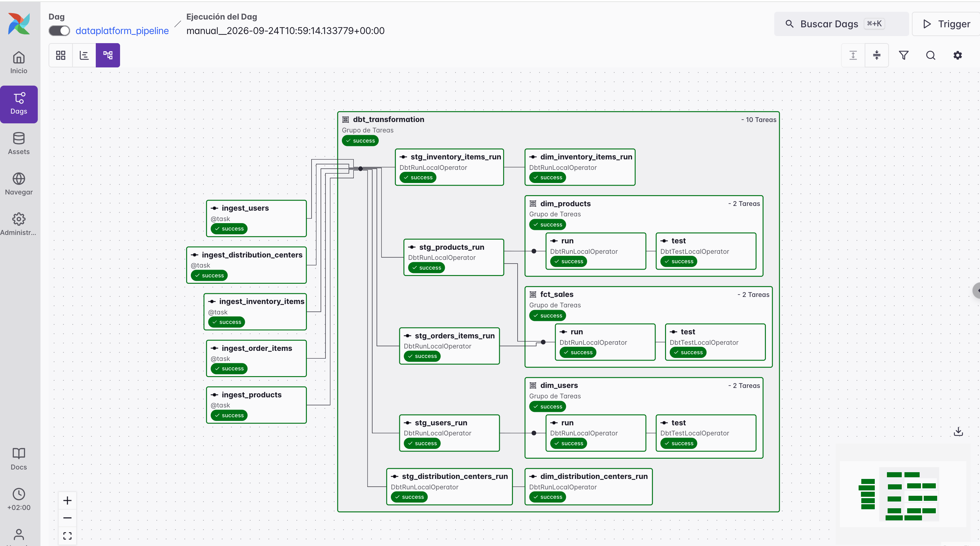The width and height of the screenshot is (980, 546).
Task: Download the graph image
Action: (x=958, y=431)
